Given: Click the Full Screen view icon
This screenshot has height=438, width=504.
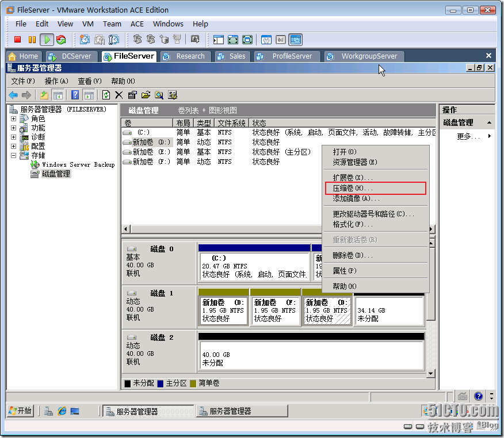Looking at the screenshot, I should pos(233,40).
